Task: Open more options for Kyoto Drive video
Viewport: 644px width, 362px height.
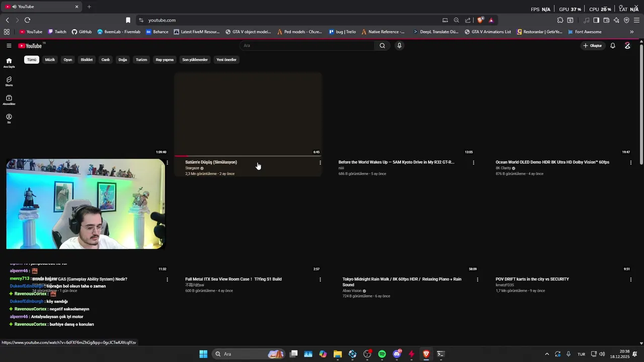Action: tap(473, 162)
